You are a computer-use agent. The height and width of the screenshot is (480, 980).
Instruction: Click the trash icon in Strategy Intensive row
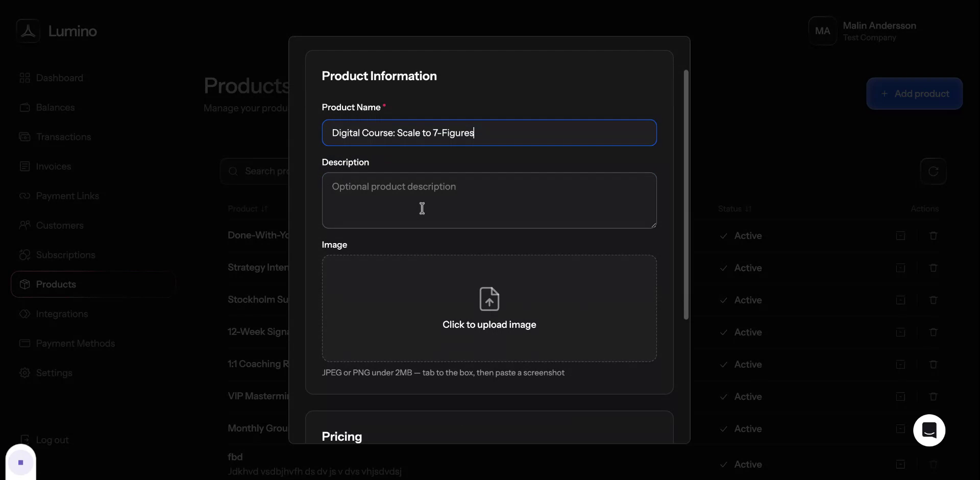pyautogui.click(x=933, y=268)
